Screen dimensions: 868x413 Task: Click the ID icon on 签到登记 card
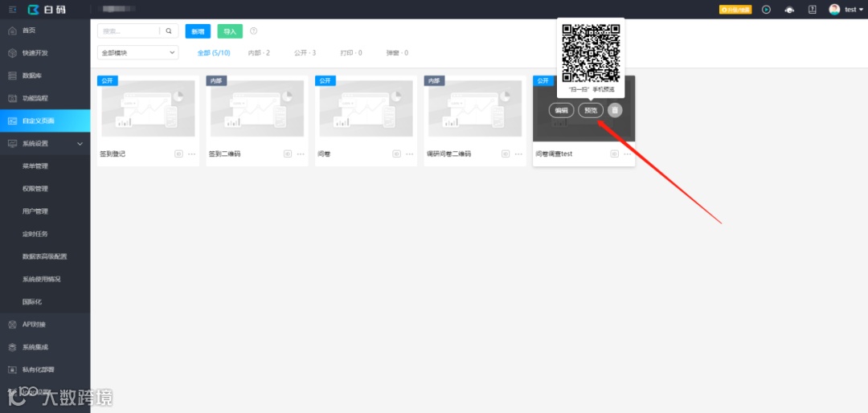coord(178,154)
